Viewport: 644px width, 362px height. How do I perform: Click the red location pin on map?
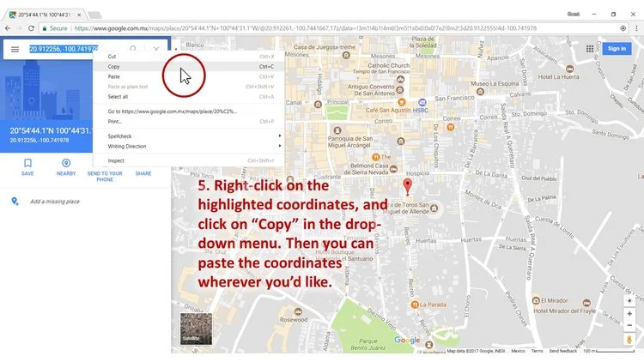[x=407, y=186]
